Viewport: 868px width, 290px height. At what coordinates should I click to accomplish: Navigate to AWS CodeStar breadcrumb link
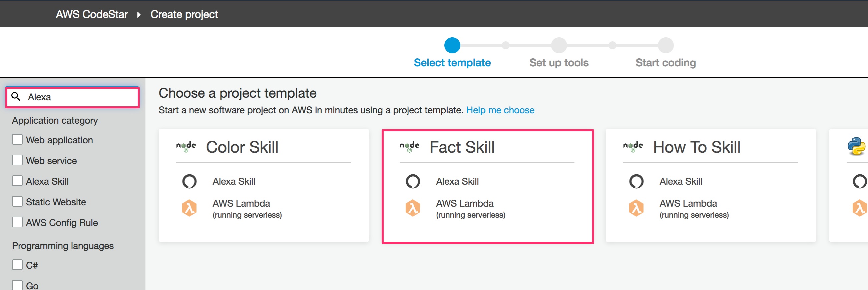(92, 14)
